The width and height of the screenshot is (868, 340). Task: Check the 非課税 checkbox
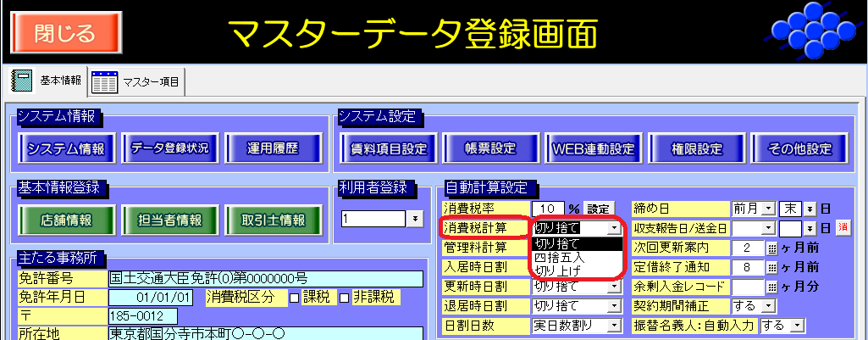344,297
